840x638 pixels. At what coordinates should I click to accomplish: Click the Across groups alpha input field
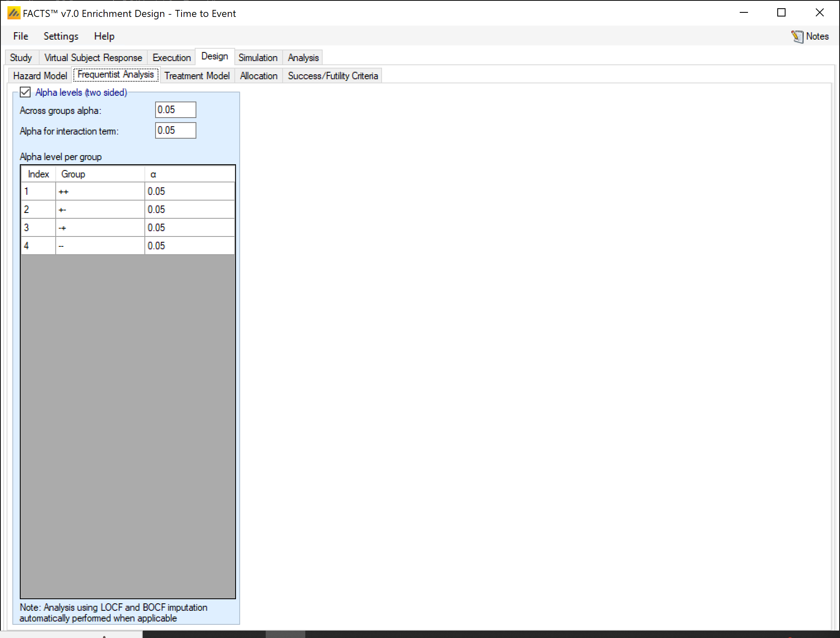175,110
